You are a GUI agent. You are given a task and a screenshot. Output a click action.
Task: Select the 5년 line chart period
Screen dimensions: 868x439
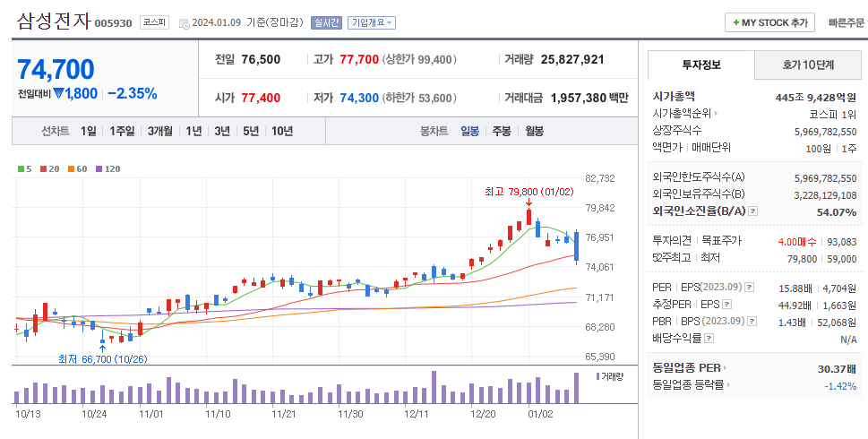pyautogui.click(x=251, y=131)
